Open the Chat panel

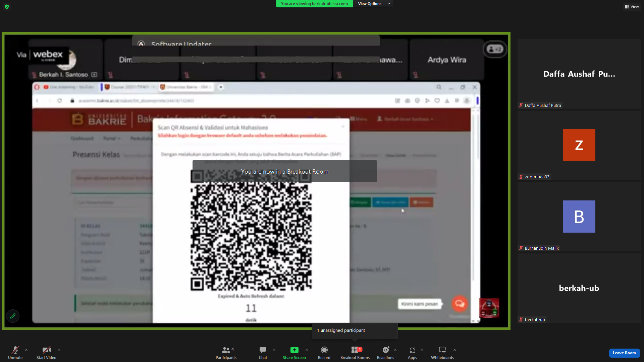click(x=263, y=353)
